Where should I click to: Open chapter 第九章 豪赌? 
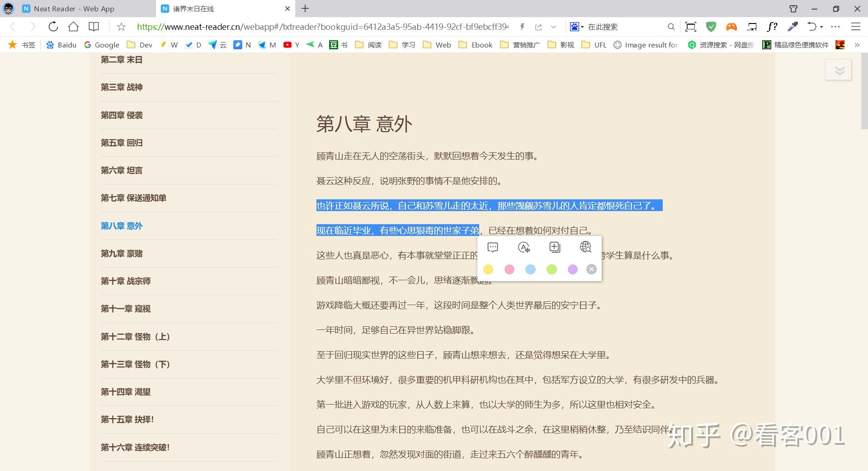tap(121, 254)
